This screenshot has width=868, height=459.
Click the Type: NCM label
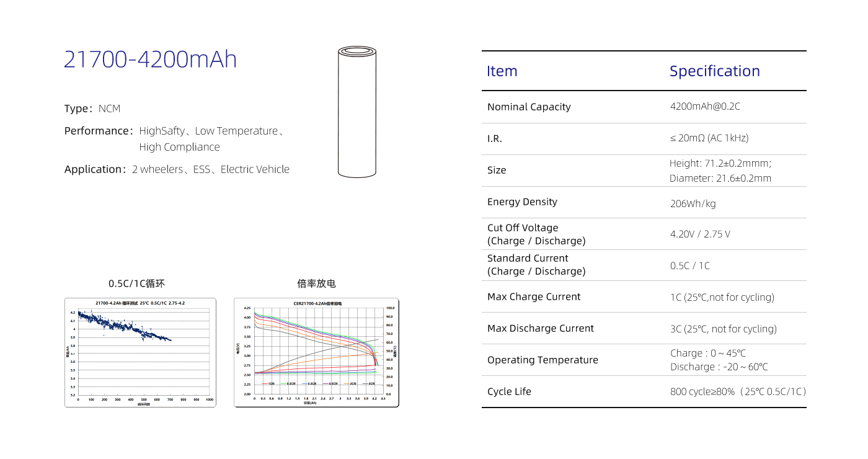(x=92, y=109)
